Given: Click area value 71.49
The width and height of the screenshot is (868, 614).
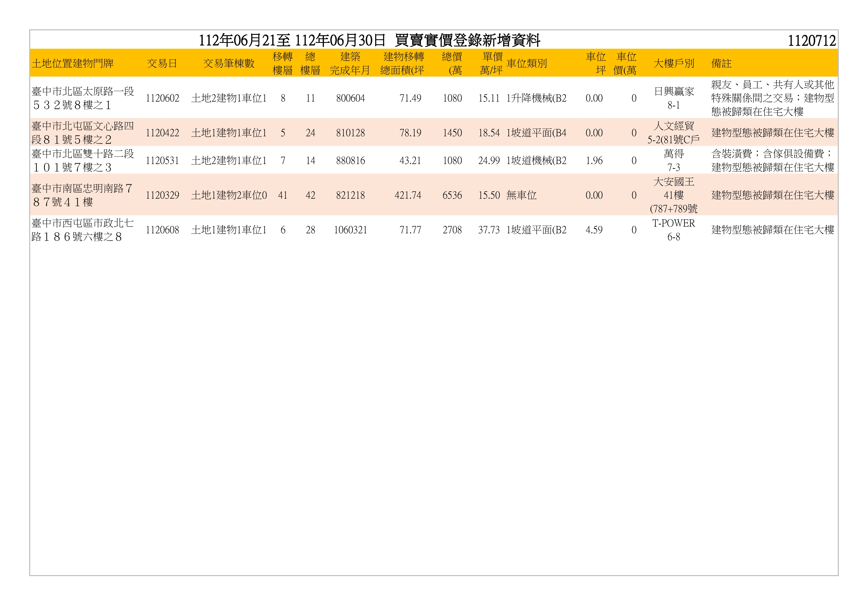Looking at the screenshot, I should coord(410,98).
